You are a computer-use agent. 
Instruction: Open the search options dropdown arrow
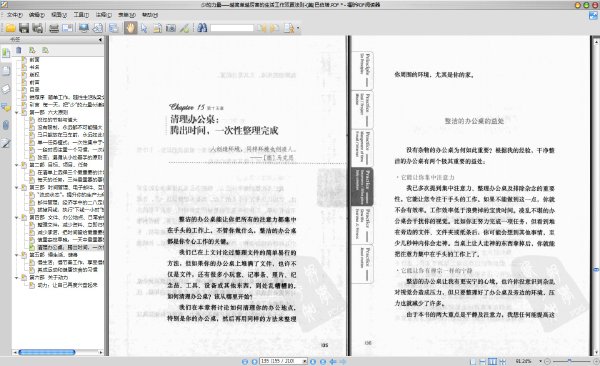[298, 28]
